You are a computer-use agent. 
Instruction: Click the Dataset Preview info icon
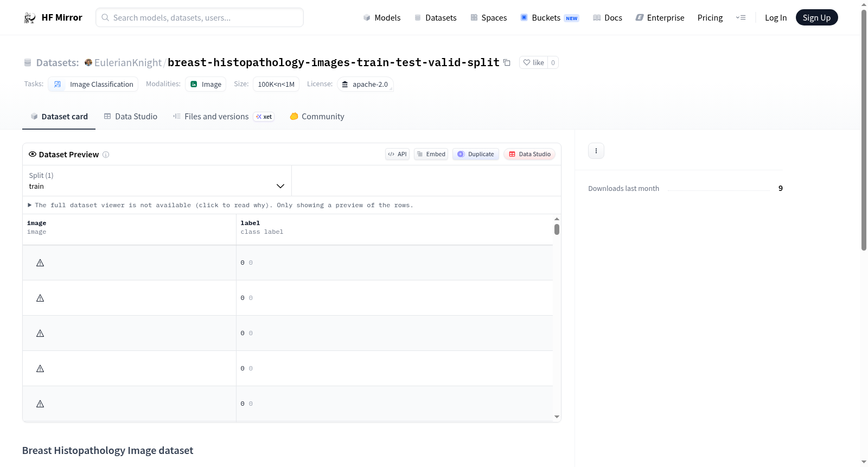[x=106, y=155]
